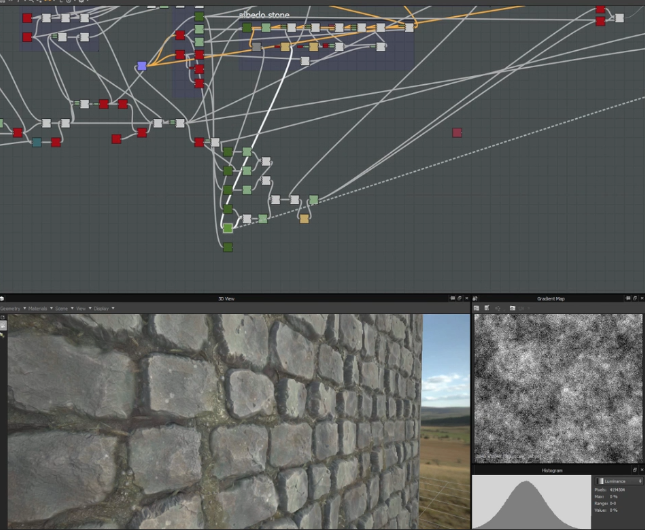The width and height of the screenshot is (645, 530).
Task: Click first toolbar icon in 2D view panel
Action: pos(477,308)
